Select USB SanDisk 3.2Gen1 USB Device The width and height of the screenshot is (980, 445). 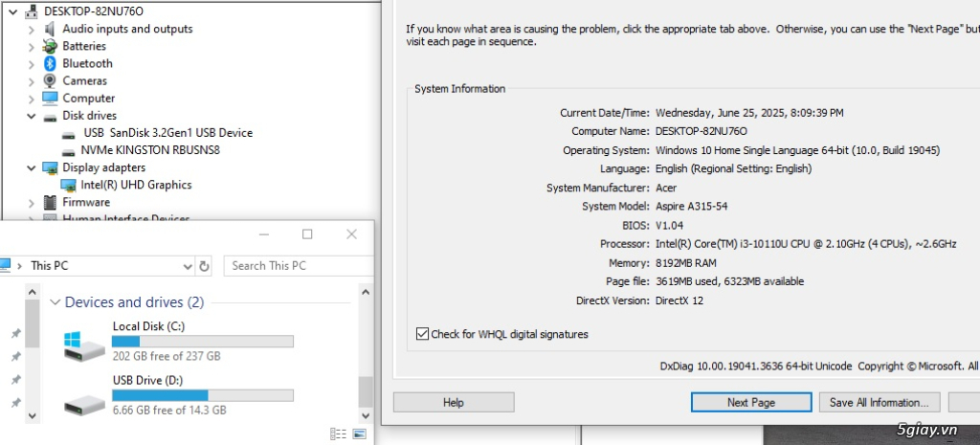tap(167, 133)
